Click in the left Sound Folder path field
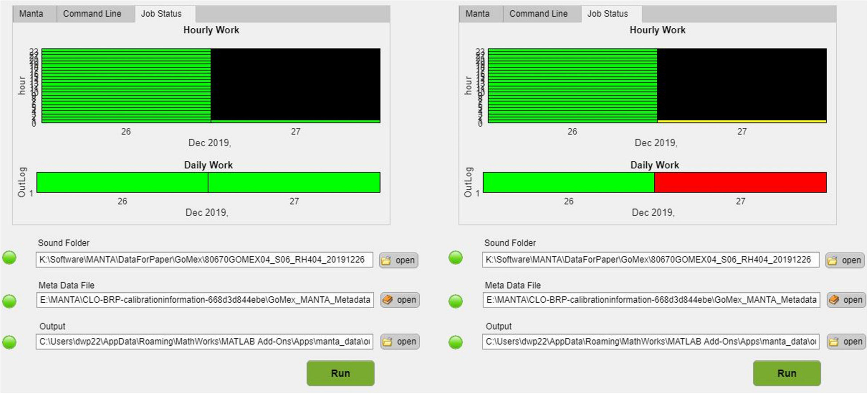The height and width of the screenshot is (394, 868). pyautogui.click(x=204, y=260)
